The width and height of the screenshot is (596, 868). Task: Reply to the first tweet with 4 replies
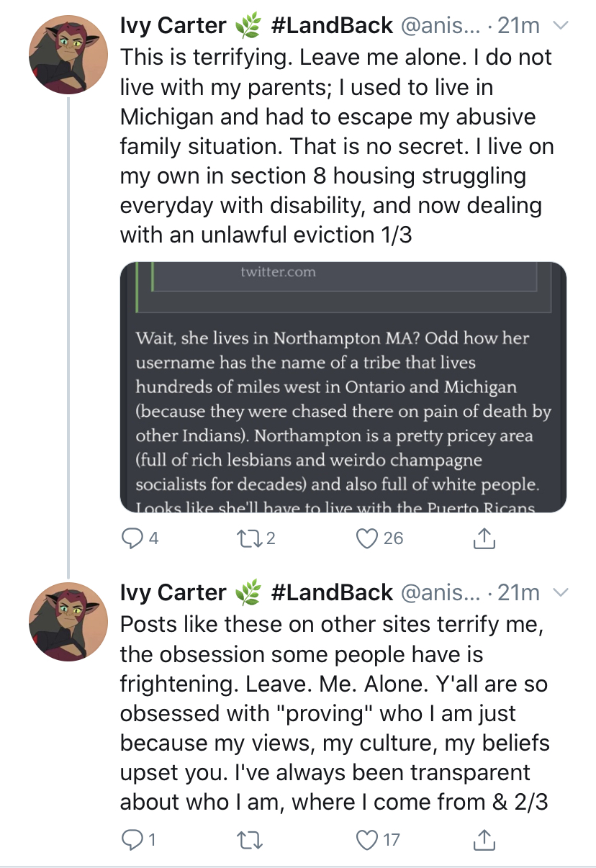(131, 538)
